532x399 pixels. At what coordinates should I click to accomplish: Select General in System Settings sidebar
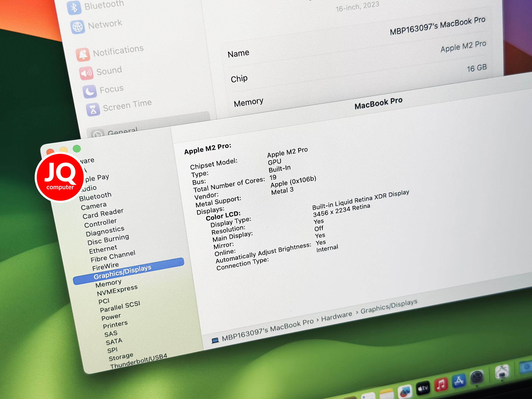tap(123, 132)
